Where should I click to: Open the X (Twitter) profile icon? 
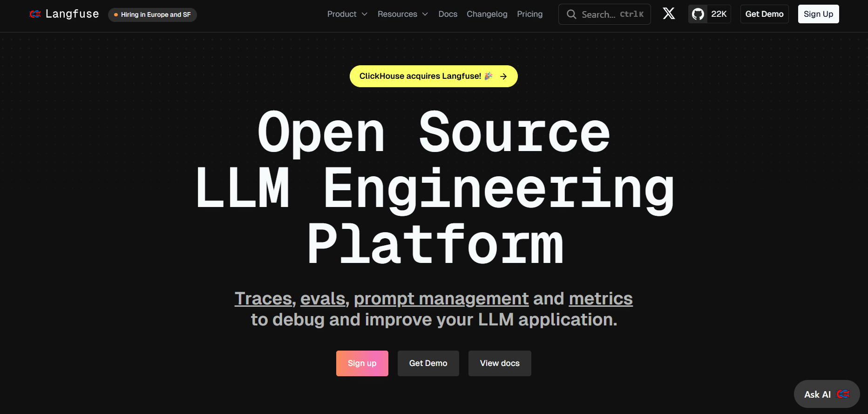coord(669,14)
